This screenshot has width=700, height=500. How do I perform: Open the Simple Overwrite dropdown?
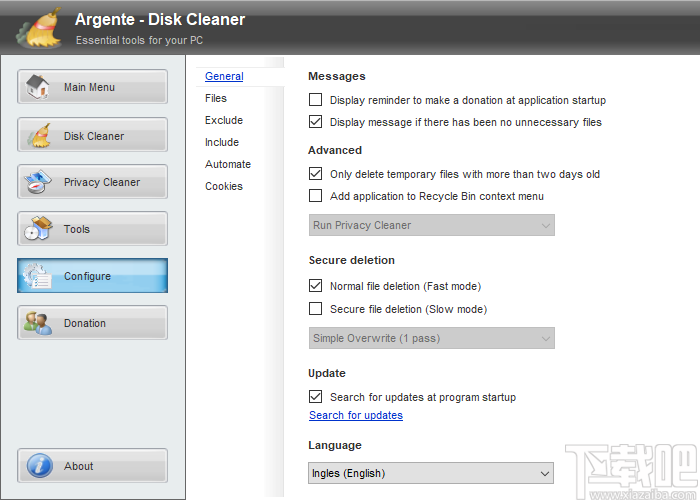431,338
